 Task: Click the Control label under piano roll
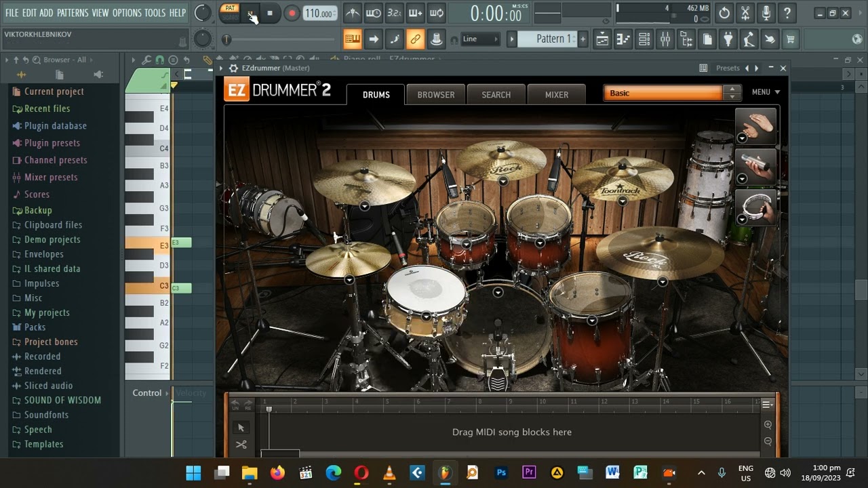147,392
